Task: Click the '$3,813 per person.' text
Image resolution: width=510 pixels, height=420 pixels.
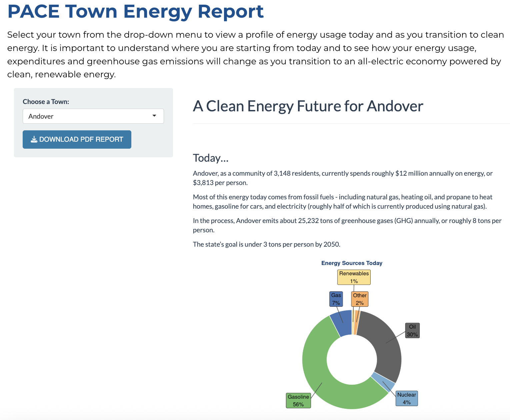Action: (x=220, y=183)
